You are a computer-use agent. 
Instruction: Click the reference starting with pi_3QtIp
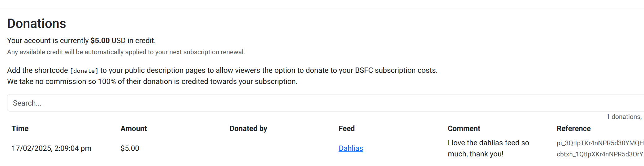[600, 143]
